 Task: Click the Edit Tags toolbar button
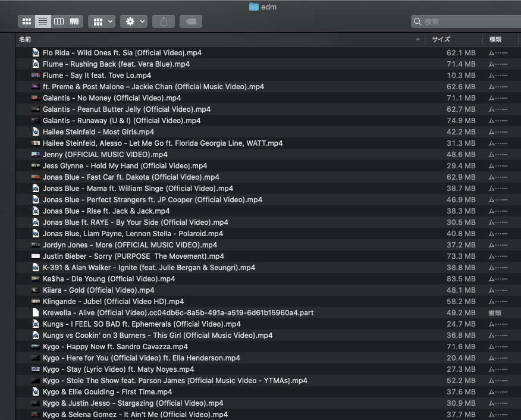tap(191, 21)
